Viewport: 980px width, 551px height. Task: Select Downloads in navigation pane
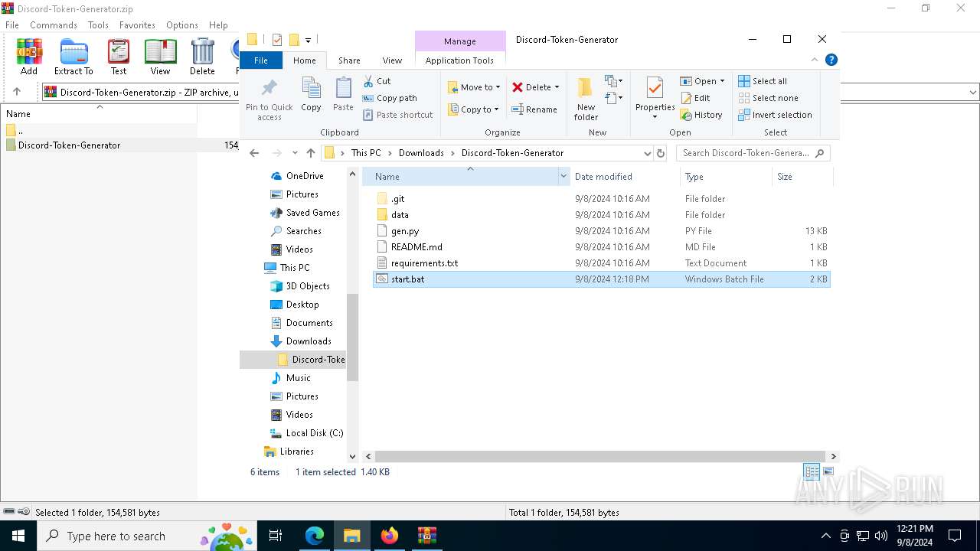point(309,341)
